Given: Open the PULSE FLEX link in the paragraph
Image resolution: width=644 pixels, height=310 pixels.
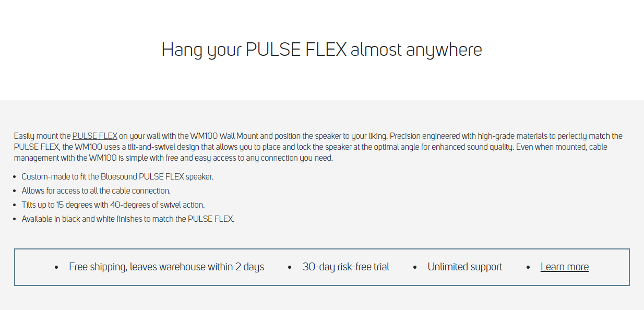Looking at the screenshot, I should point(94,136).
